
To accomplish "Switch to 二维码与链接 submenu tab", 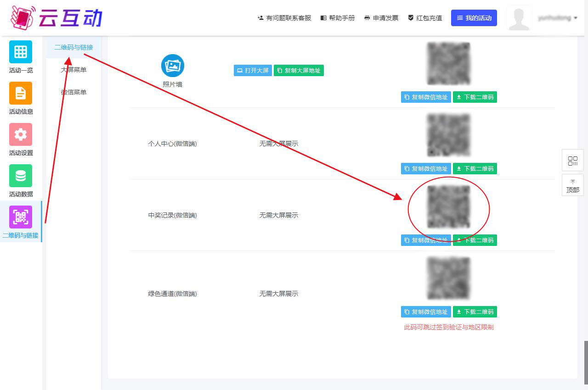I will pos(73,47).
